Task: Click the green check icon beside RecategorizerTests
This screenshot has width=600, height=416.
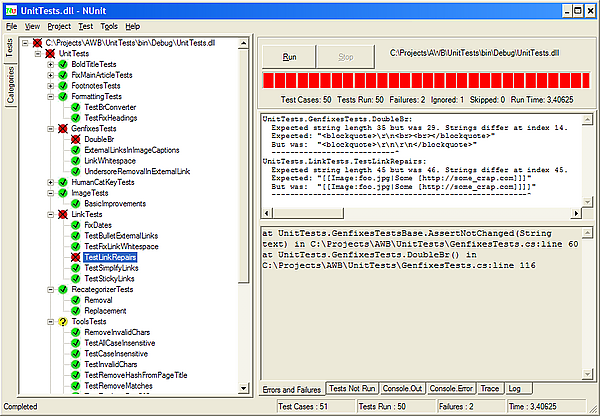Action: (63, 289)
